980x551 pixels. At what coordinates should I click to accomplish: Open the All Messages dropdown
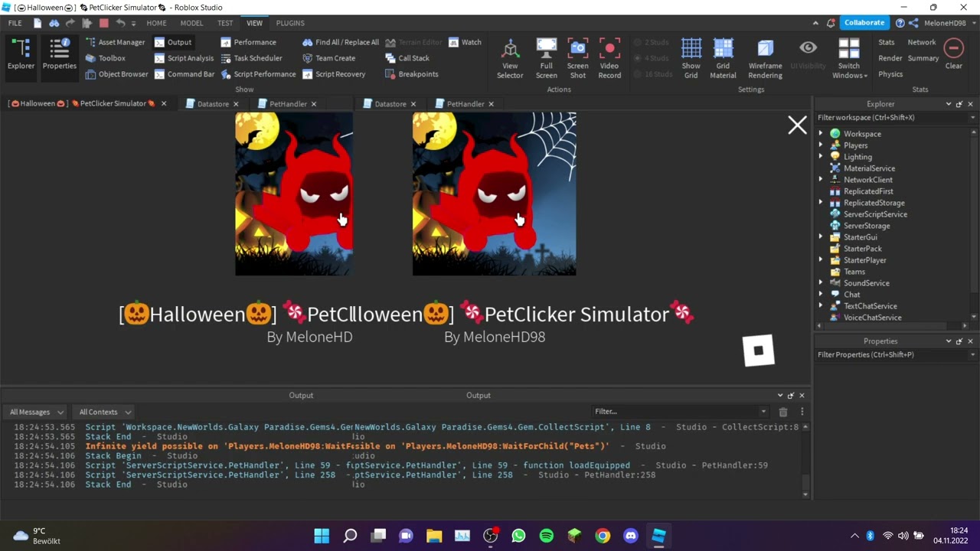tap(37, 412)
